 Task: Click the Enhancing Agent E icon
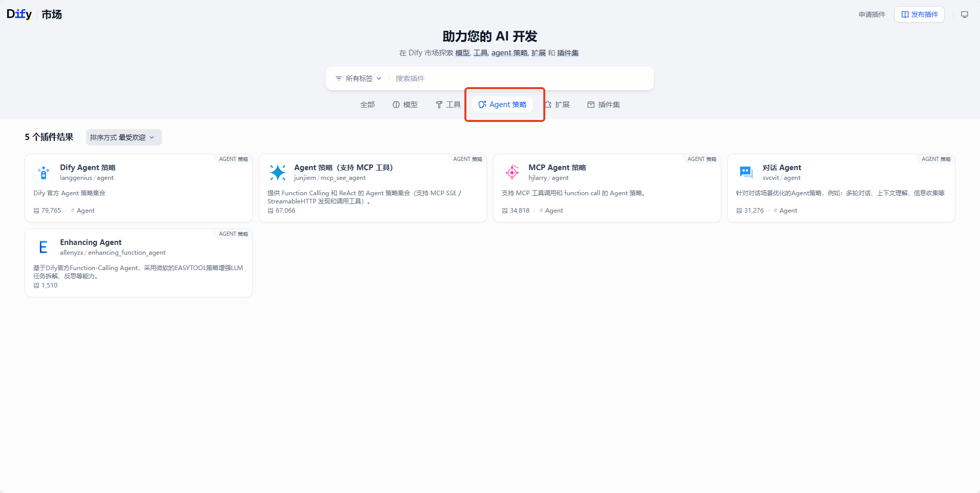44,248
